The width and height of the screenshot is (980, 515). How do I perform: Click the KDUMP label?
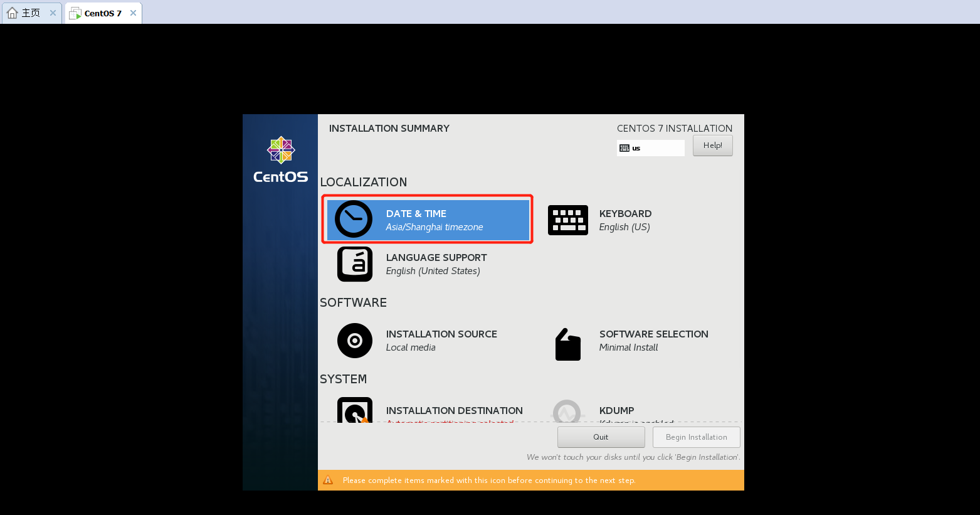(617, 411)
